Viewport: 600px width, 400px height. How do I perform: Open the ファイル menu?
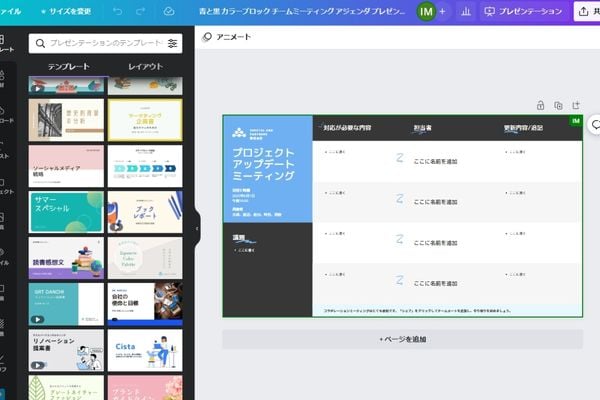click(10, 11)
